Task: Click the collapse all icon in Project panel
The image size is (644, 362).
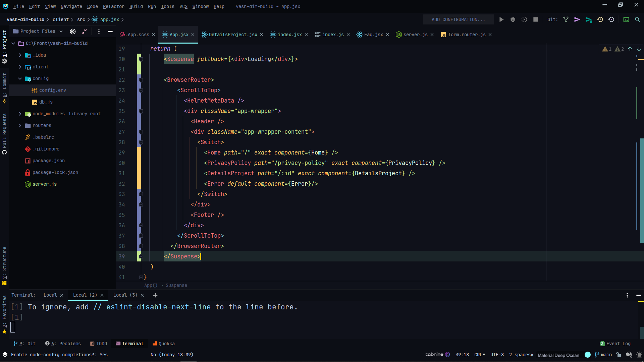Action: pyautogui.click(x=84, y=32)
